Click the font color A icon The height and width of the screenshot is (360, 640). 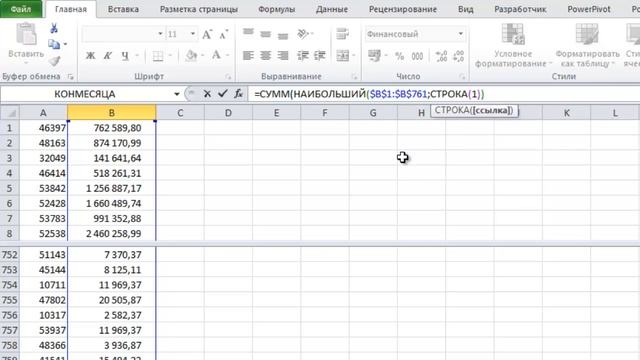point(216,55)
